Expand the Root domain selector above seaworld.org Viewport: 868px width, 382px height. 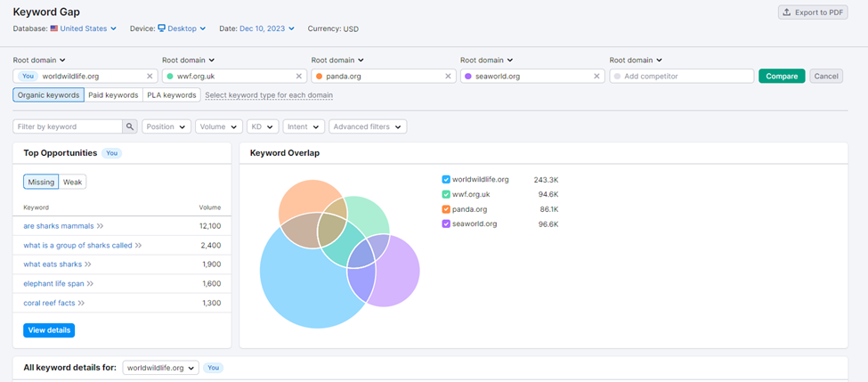(x=487, y=60)
